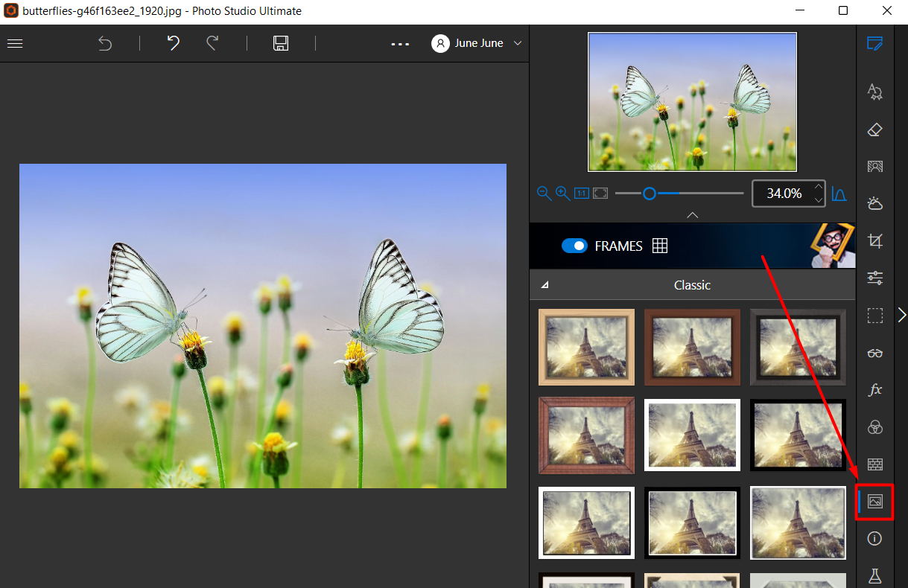Screen dimensions: 908x588
Task: Apply the white-edged frame, third row right
Action: point(798,523)
